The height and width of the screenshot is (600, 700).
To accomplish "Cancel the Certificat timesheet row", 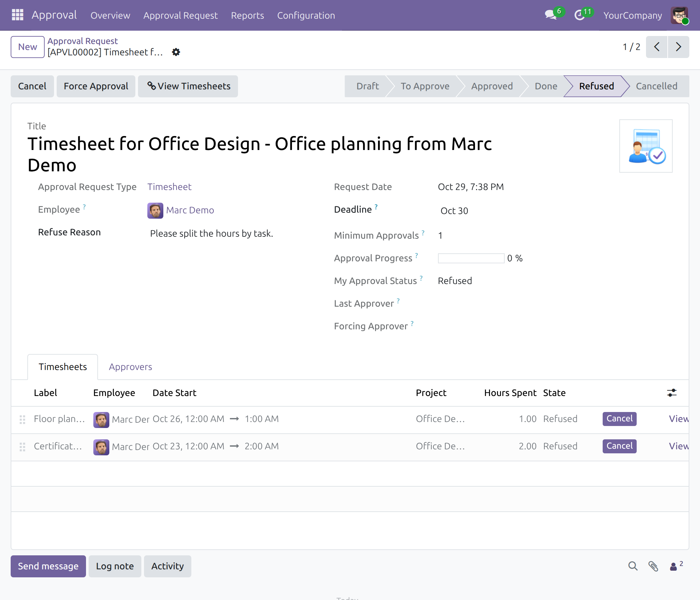I will (x=619, y=446).
